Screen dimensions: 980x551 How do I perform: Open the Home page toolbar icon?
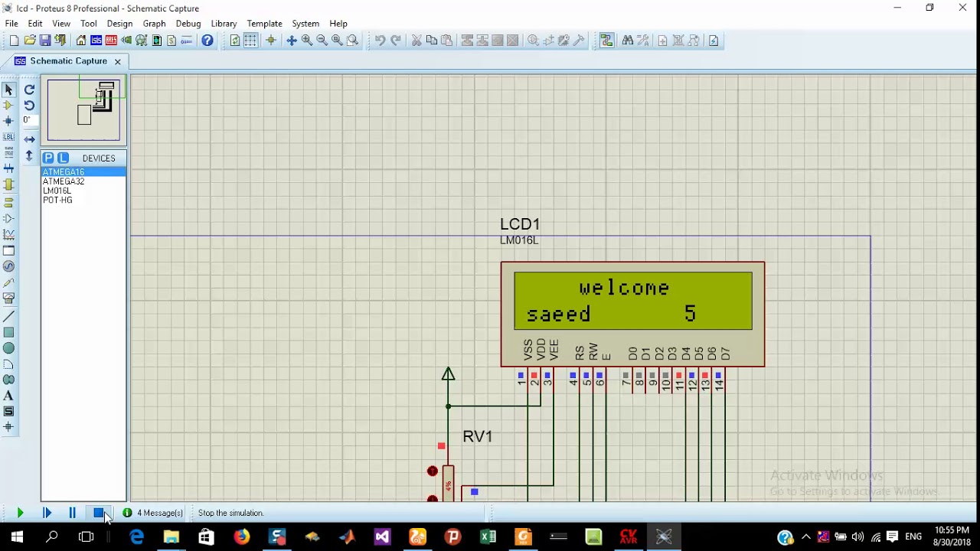pyautogui.click(x=81, y=41)
